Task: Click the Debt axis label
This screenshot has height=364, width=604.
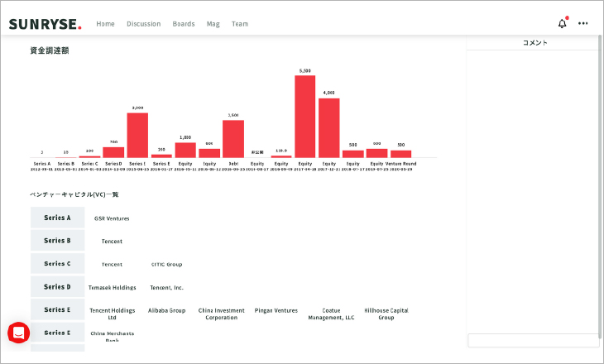Action: [x=233, y=164]
